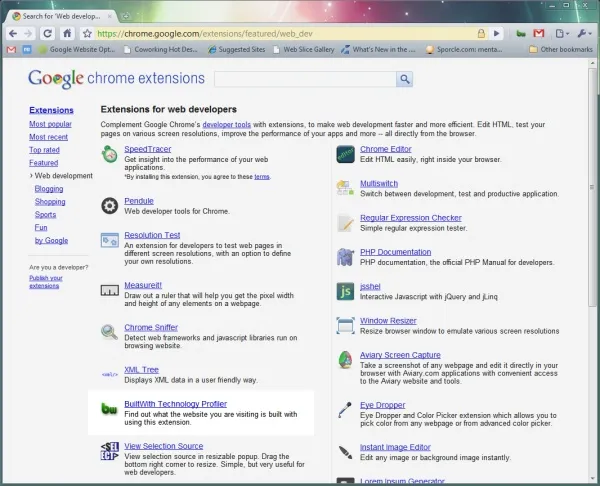This screenshot has height=486, width=600.
Task: Open the Gmail extension icon in toolbar
Action: 539,34
